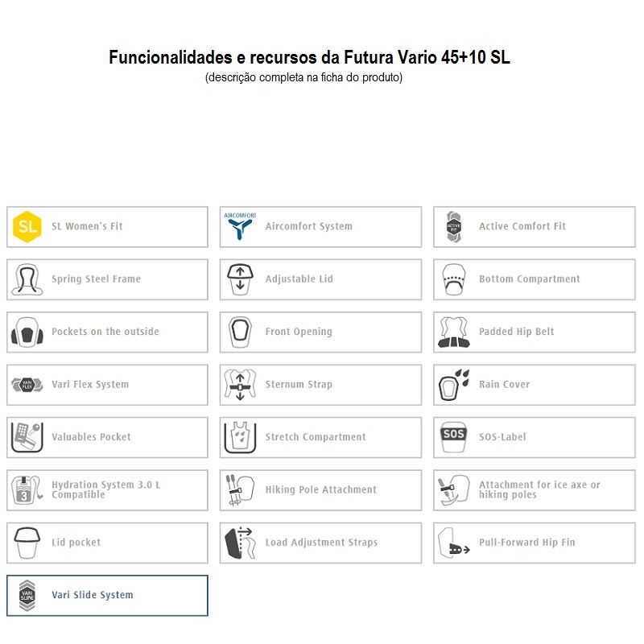Image resolution: width=644 pixels, height=644 pixels.
Task: Open the Front Opening feature box
Action: point(320,332)
